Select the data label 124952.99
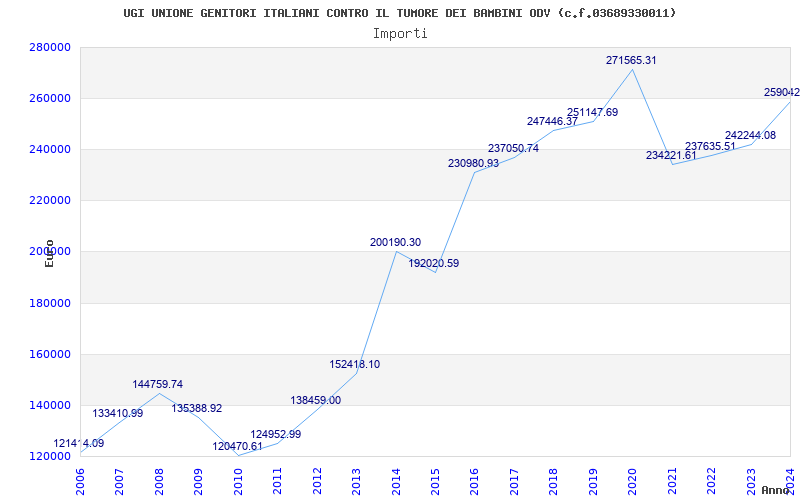This screenshot has height=500, width=800. 276,434
